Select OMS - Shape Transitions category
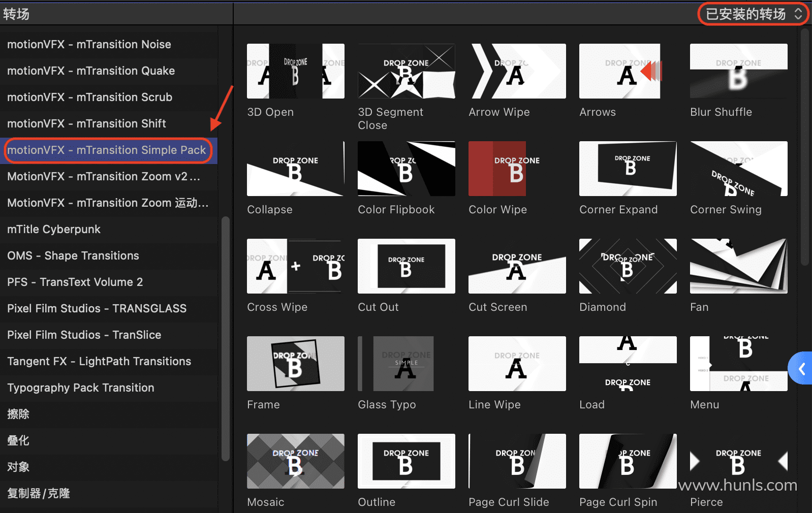The width and height of the screenshot is (812, 513). pos(109,255)
